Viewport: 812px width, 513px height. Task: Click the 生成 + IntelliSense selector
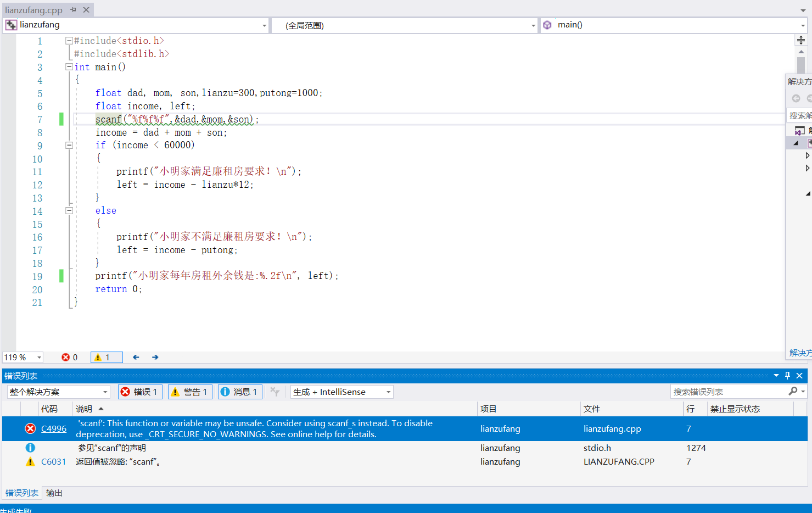pyautogui.click(x=341, y=392)
